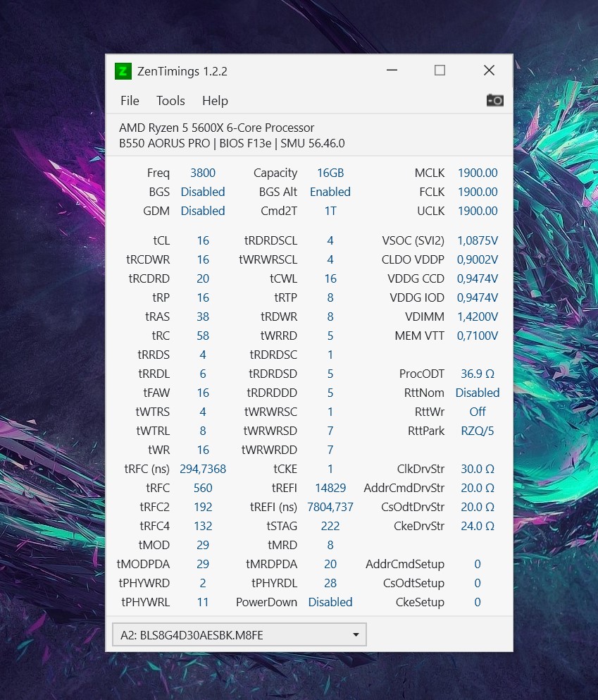Click the AddrCmdDrvStr label
598x700 pixels.
pos(404,488)
